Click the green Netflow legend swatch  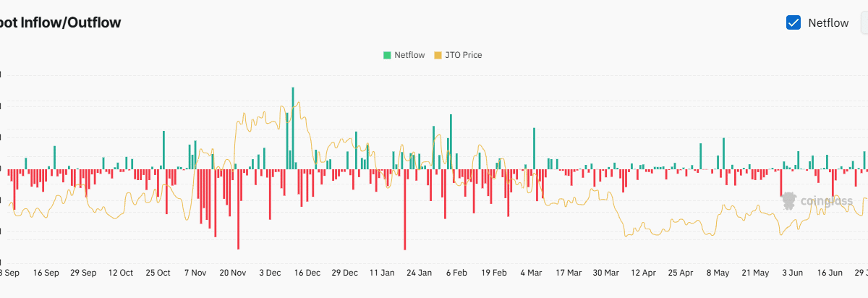[388, 55]
